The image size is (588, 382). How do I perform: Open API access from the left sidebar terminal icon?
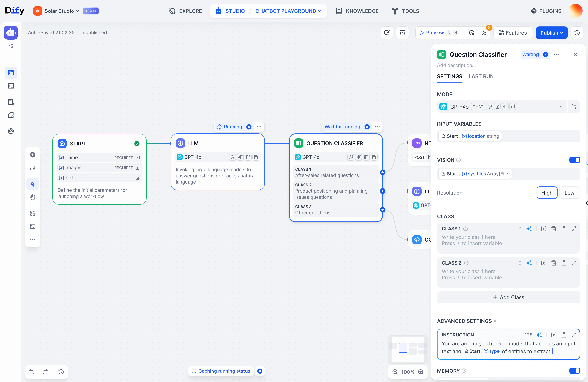(x=11, y=86)
